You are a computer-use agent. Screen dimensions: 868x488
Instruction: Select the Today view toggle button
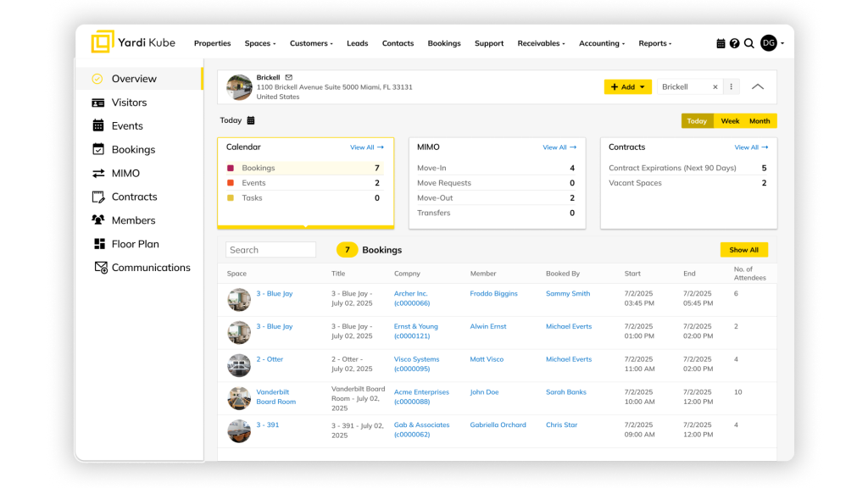click(697, 121)
